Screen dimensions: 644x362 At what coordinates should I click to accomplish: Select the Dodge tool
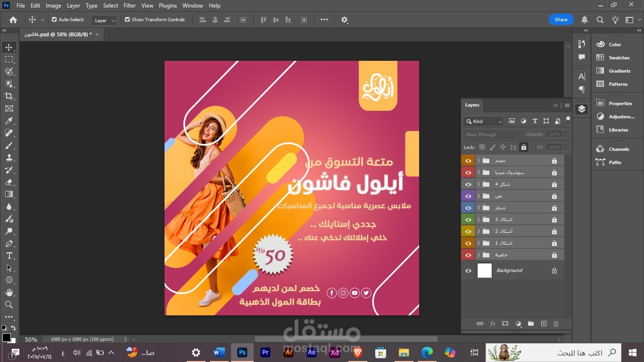(9, 231)
